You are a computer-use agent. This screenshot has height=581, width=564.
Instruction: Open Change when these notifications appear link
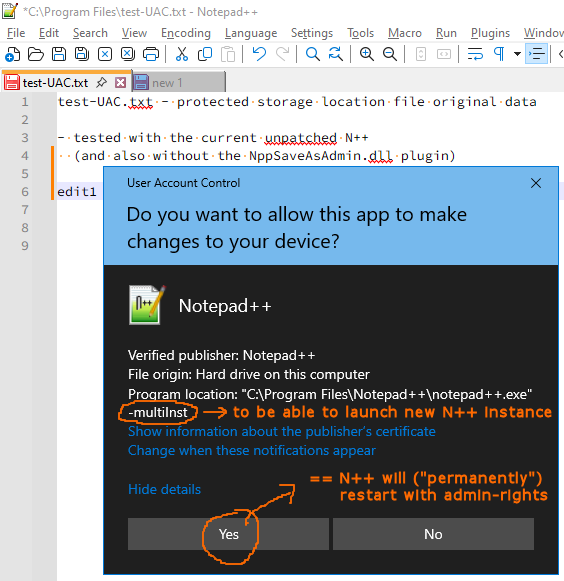tap(252, 451)
